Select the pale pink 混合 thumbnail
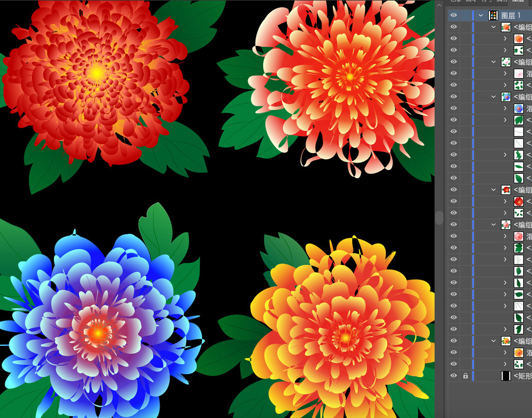 pyautogui.click(x=518, y=73)
